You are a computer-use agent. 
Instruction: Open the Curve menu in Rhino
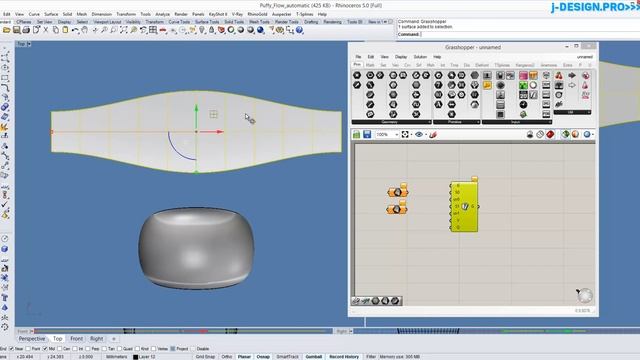pos(34,14)
